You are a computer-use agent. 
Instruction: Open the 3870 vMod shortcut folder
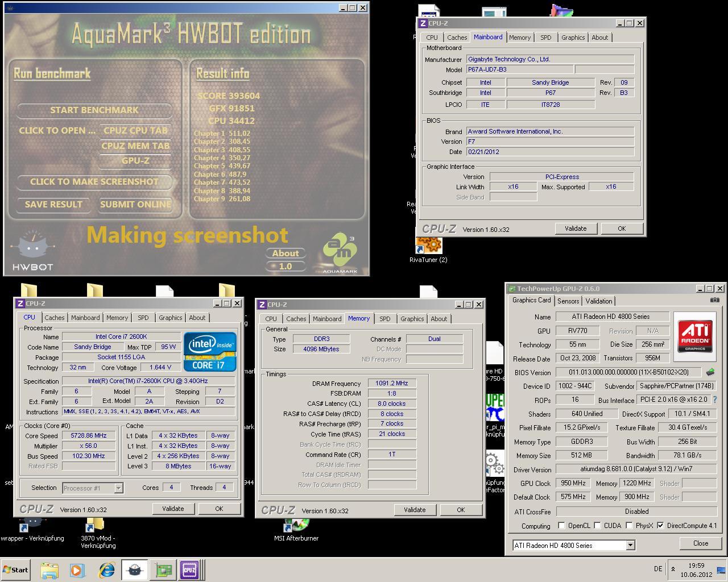(98, 533)
